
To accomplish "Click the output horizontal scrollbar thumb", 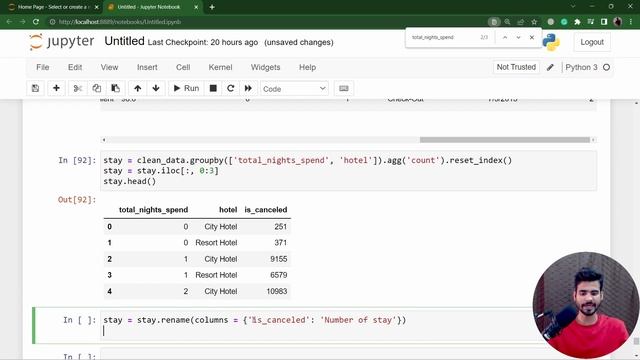I will click(504, 140).
